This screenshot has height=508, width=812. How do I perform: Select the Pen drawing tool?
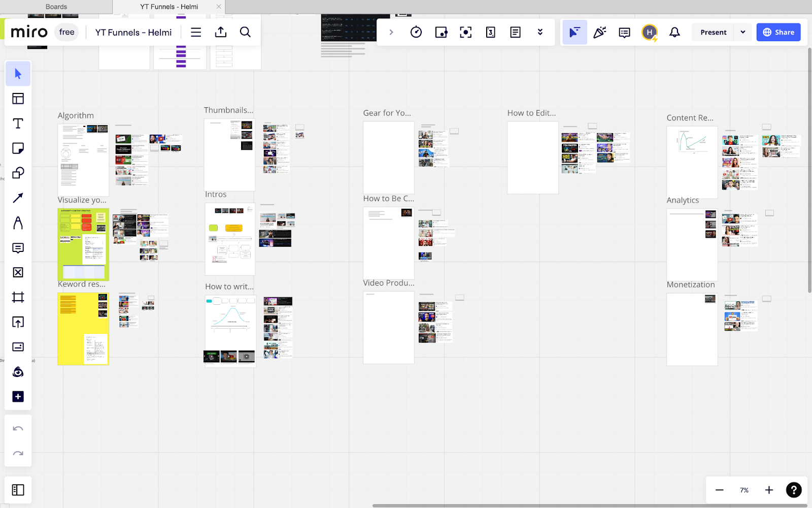(x=18, y=223)
